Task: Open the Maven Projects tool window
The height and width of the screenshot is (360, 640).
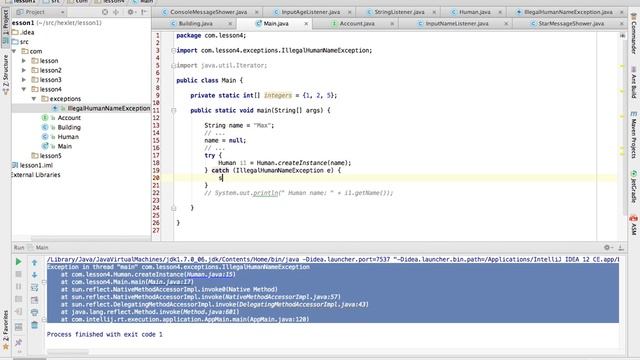Action: (633, 135)
